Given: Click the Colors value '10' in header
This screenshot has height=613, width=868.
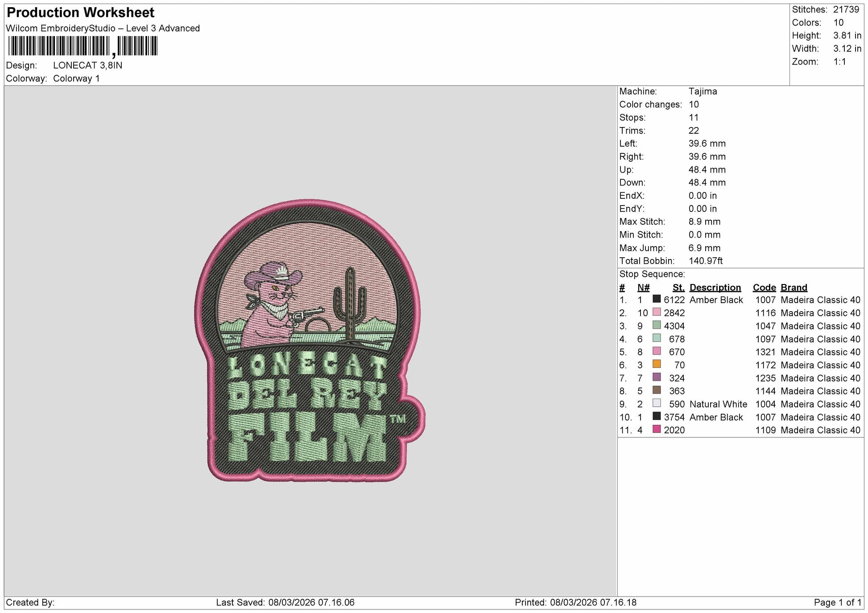Looking at the screenshot, I should (x=839, y=23).
